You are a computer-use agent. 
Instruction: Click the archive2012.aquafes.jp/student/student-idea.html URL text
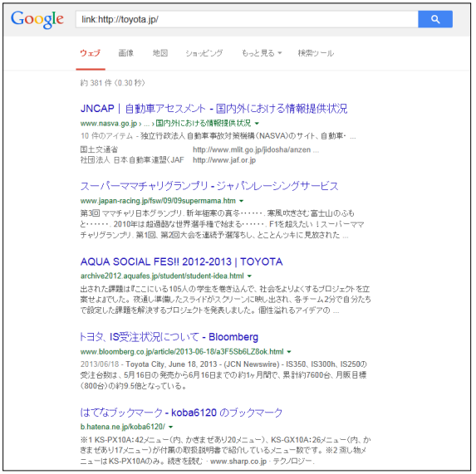(x=162, y=276)
